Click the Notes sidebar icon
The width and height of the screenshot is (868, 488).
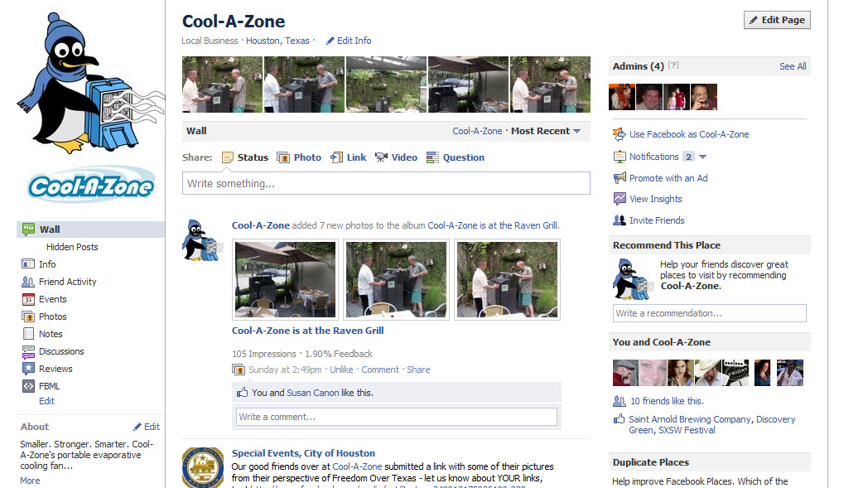pos(28,334)
